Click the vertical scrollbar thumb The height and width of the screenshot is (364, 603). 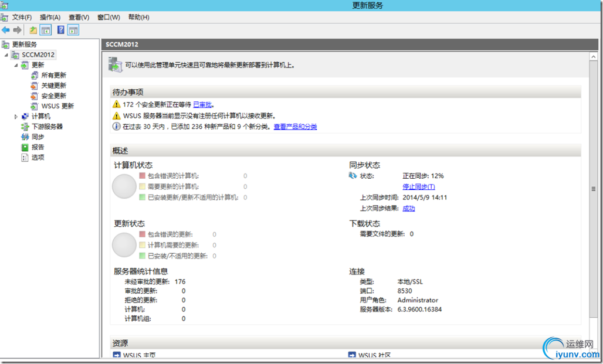594,188
